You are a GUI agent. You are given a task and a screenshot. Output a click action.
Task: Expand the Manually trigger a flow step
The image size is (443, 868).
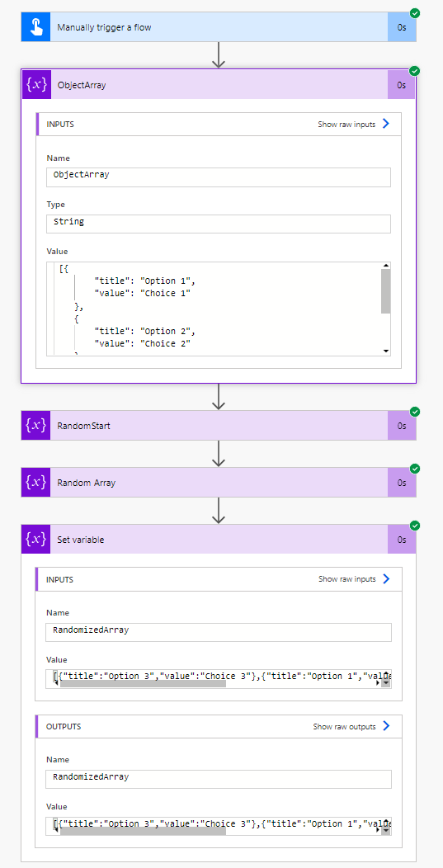219,27
